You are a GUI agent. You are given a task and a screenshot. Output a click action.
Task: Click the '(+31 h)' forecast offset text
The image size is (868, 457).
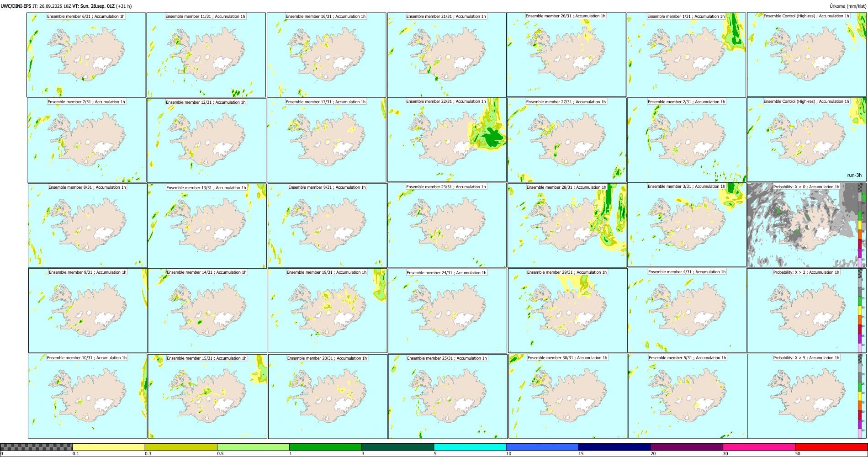[x=124, y=6]
